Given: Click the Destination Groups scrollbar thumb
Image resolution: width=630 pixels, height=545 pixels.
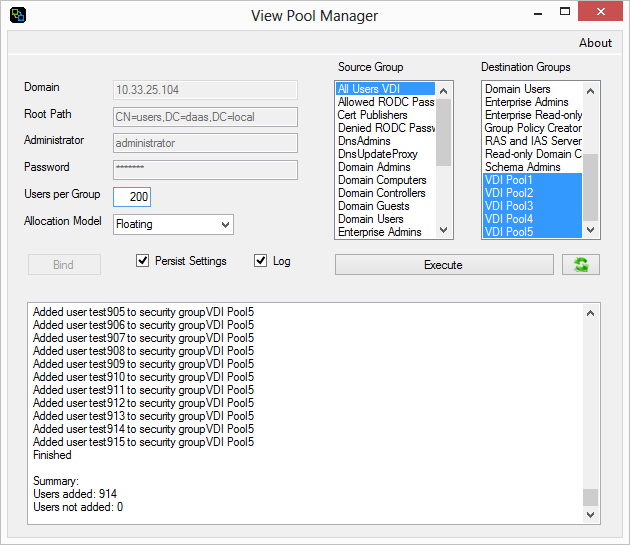Looking at the screenshot, I should [590, 187].
